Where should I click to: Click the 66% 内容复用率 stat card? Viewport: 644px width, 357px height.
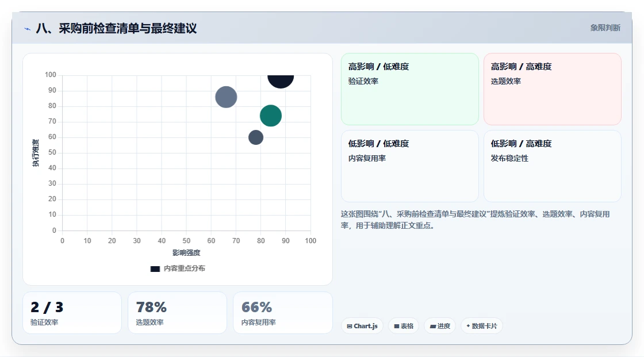[x=282, y=313]
